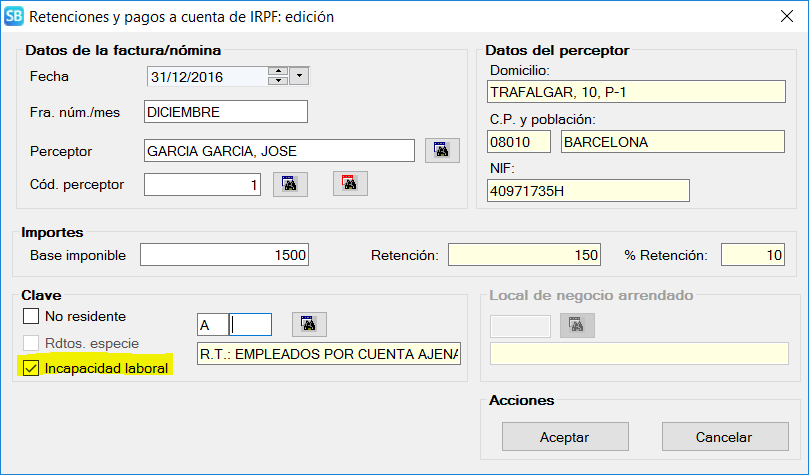Focus the % Retención field
Image resolution: width=809 pixels, height=475 pixels.
pyautogui.click(x=752, y=255)
